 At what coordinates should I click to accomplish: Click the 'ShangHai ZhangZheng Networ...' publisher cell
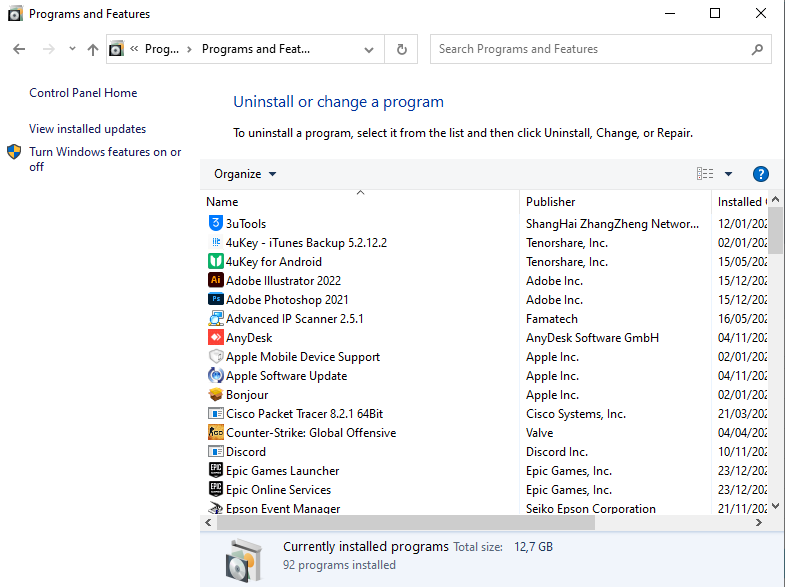click(x=612, y=224)
